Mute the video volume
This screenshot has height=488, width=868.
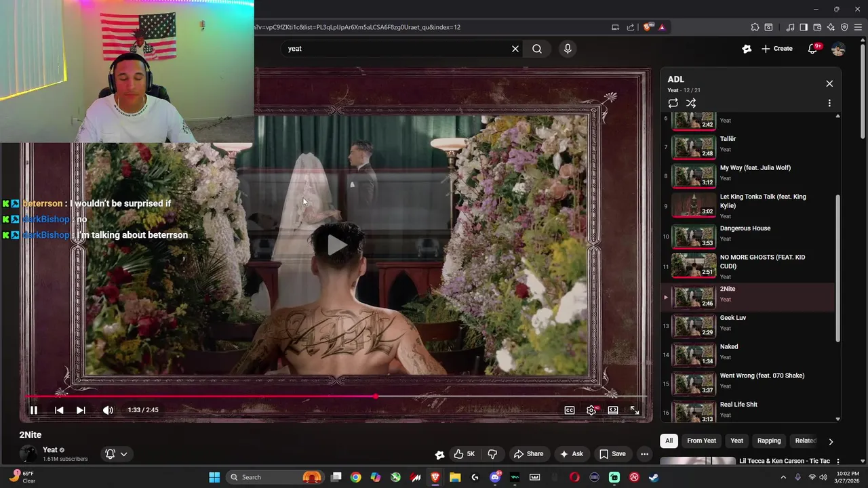108,410
